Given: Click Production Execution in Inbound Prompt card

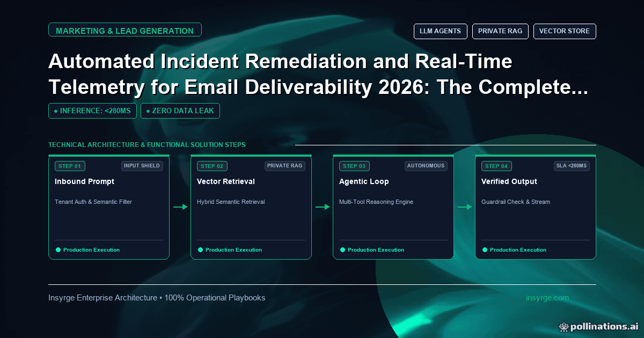Looking at the screenshot, I should [x=91, y=250].
